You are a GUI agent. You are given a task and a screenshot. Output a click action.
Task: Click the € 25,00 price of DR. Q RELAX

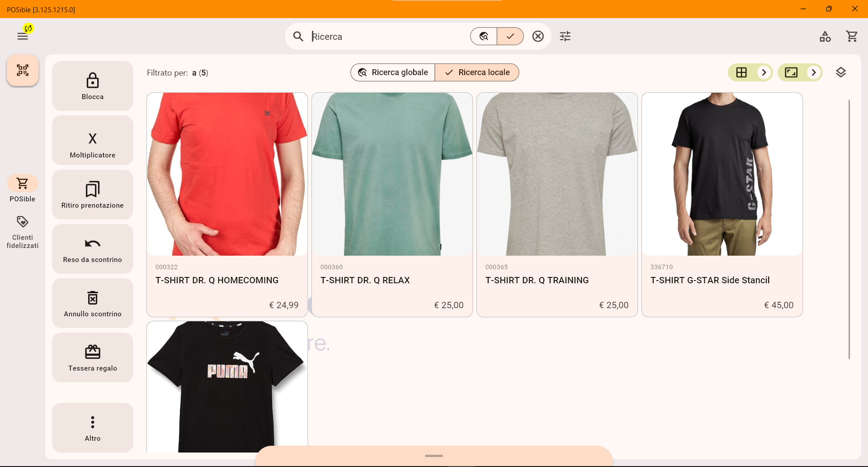(x=449, y=305)
